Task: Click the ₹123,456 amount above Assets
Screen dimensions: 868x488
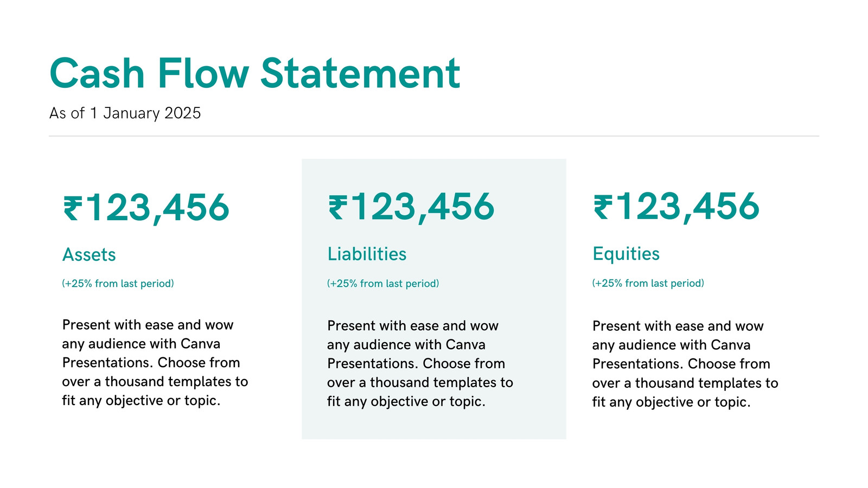Action: click(x=146, y=208)
